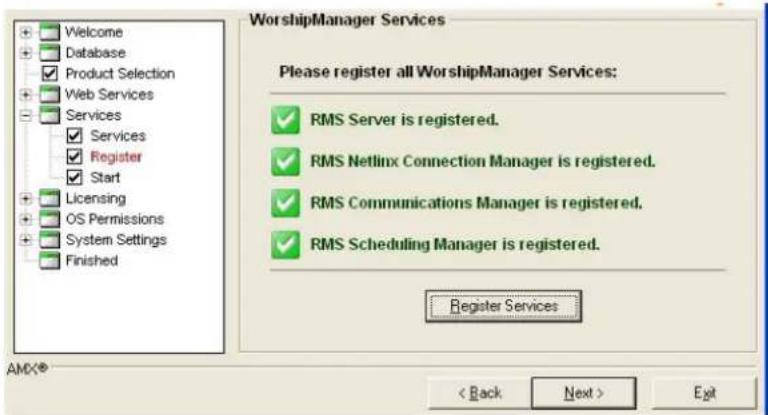Image resolution: width=768 pixels, height=415 pixels.
Task: Click the Database page icon in tree
Action: point(49,52)
